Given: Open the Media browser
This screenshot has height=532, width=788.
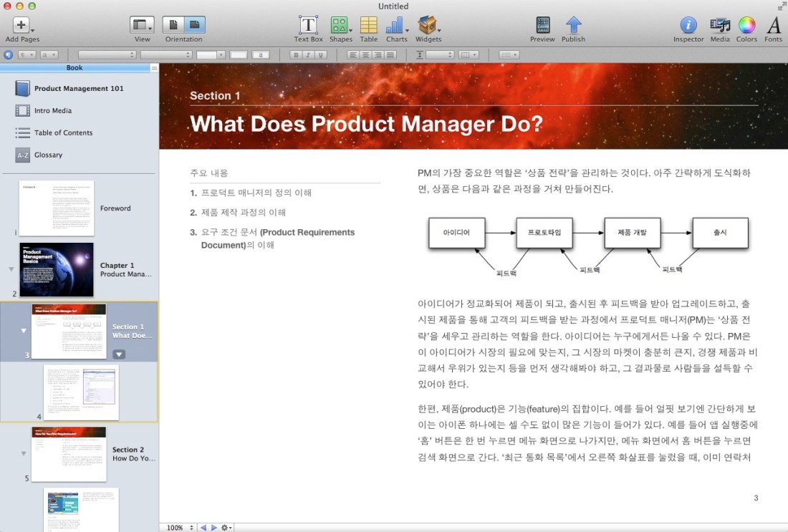Looking at the screenshot, I should pos(720,26).
